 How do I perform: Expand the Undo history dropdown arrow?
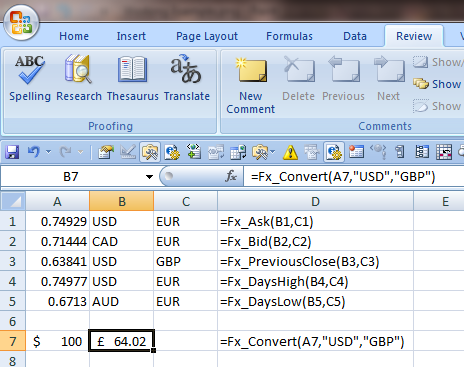[x=49, y=152]
